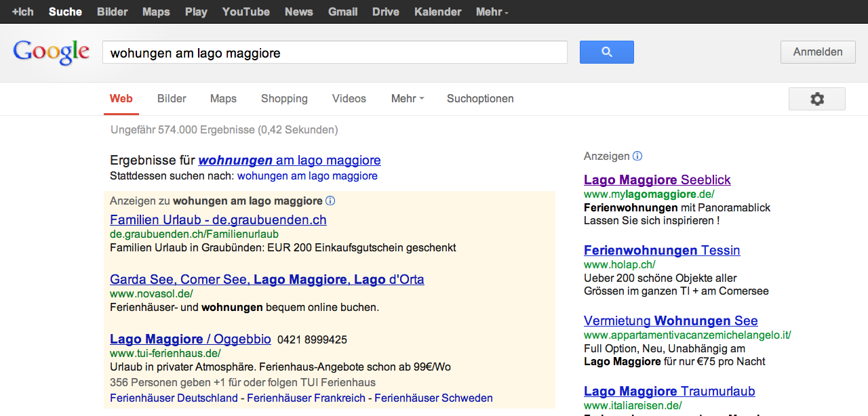Switch to the Shopping results tab
This screenshot has width=868, height=416.
tap(284, 99)
